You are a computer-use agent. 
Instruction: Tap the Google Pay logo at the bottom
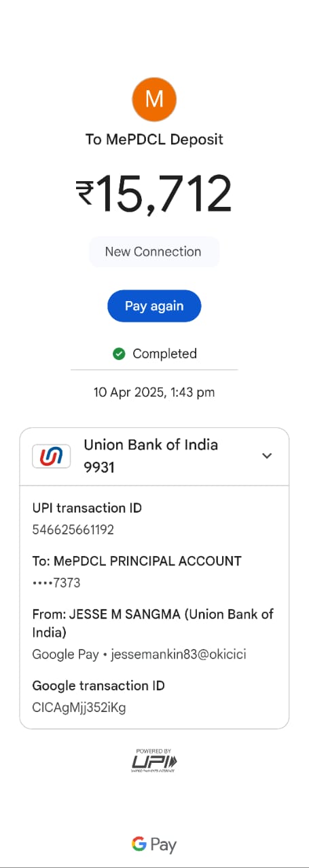point(154,844)
